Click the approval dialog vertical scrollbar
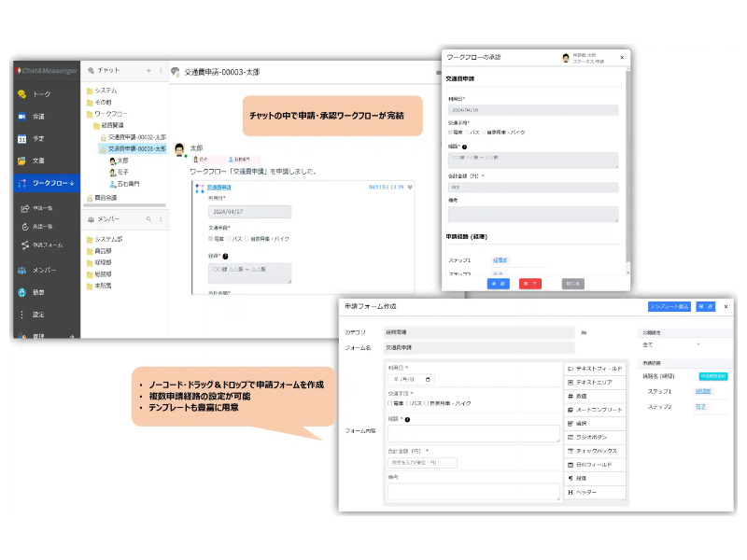The width and height of the screenshot is (747, 560). click(627, 167)
